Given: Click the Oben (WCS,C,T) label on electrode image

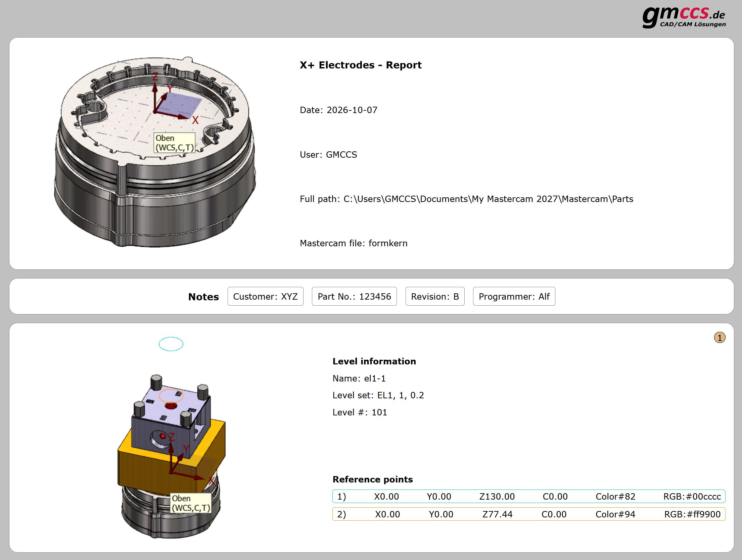Looking at the screenshot, I should pyautogui.click(x=191, y=503).
